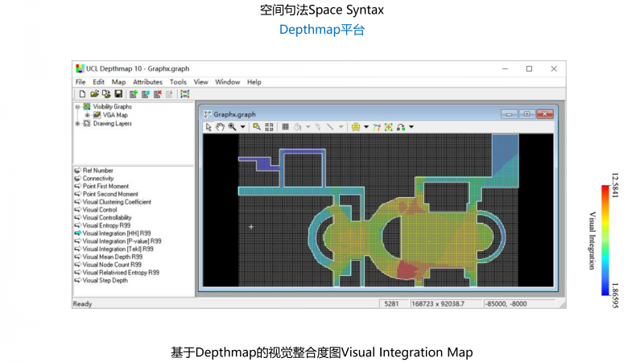The image size is (644, 362).
Task: Open dropdown arrow next to Line tool
Action: tap(341, 127)
